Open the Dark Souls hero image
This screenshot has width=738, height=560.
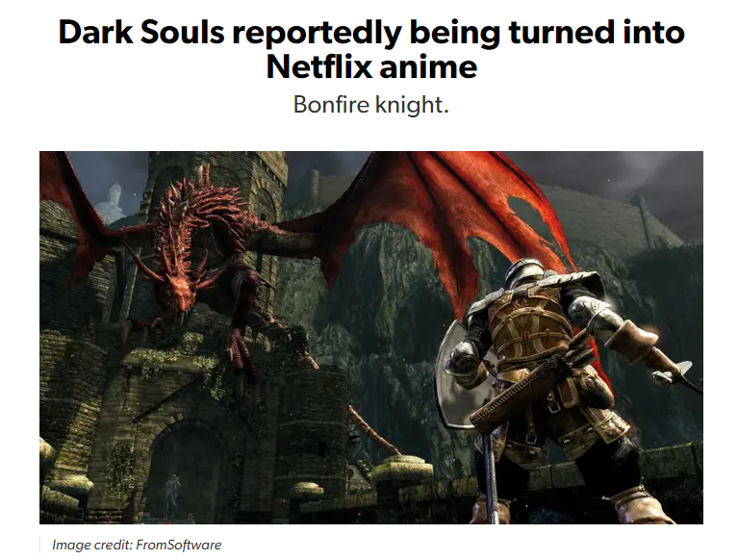(371, 338)
